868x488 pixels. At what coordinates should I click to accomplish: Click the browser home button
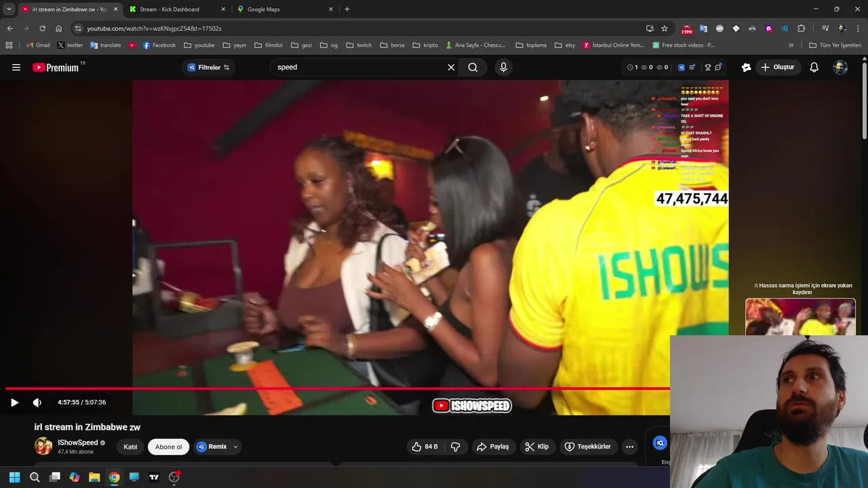[x=59, y=28]
